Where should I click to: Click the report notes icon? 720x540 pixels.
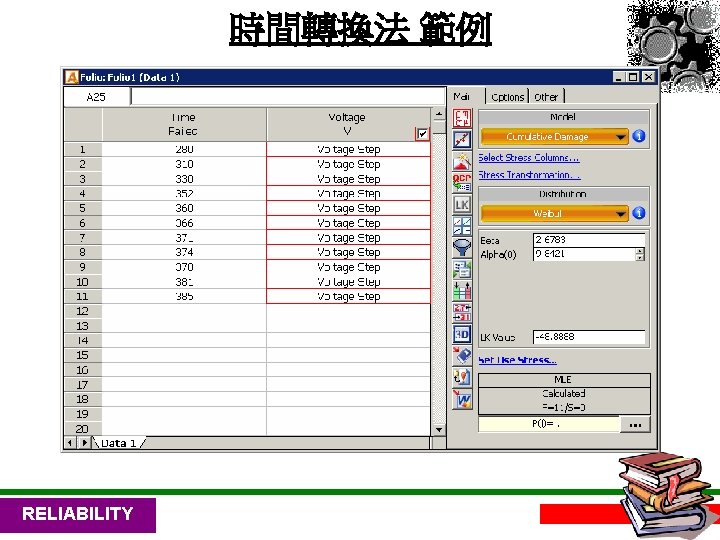462,377
